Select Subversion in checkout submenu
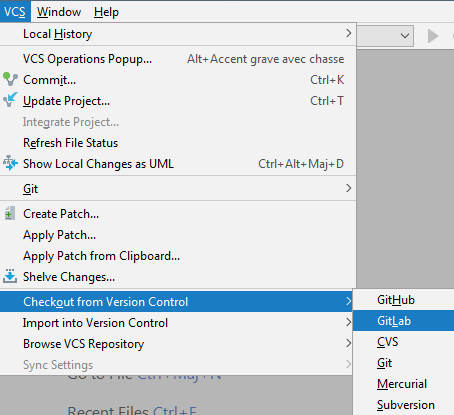Viewport: 454px width, 415px height. point(404,405)
